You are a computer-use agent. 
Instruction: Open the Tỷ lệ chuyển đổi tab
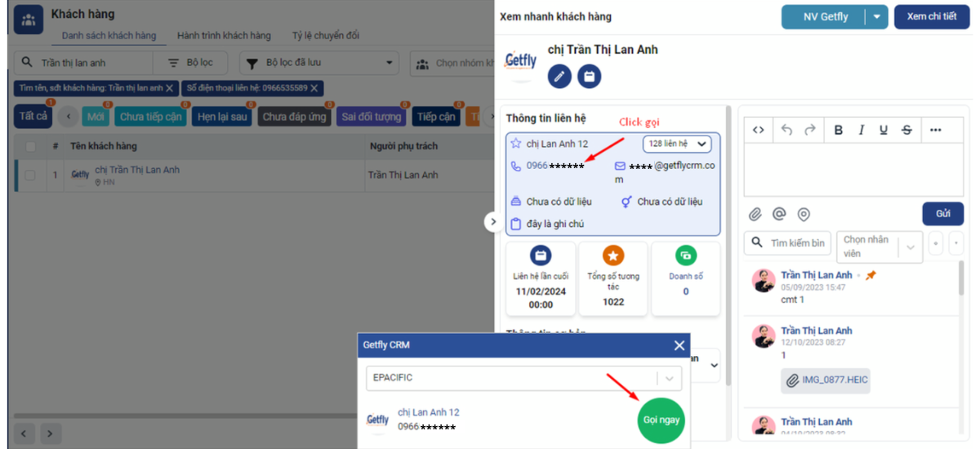325,36
